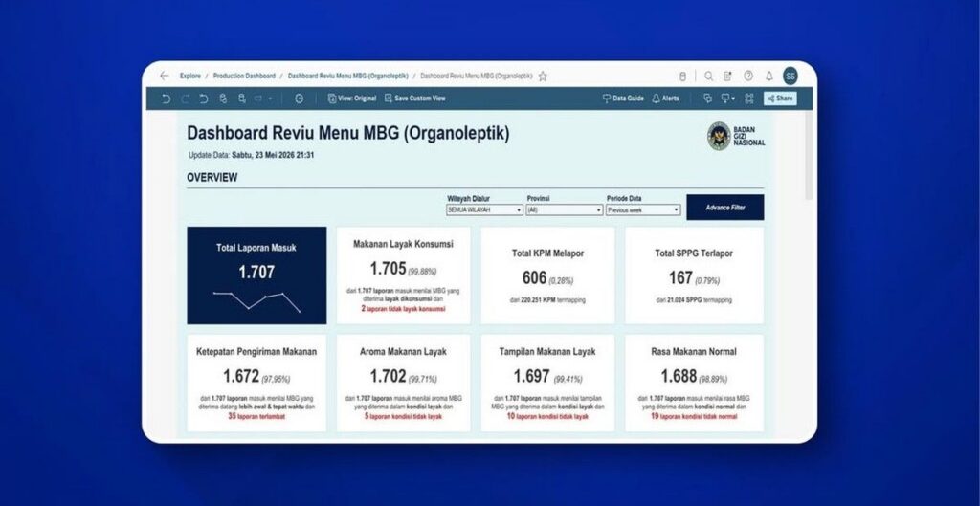Click the pause auto updates toolbar icon
This screenshot has width=980, height=506.
coord(242,99)
